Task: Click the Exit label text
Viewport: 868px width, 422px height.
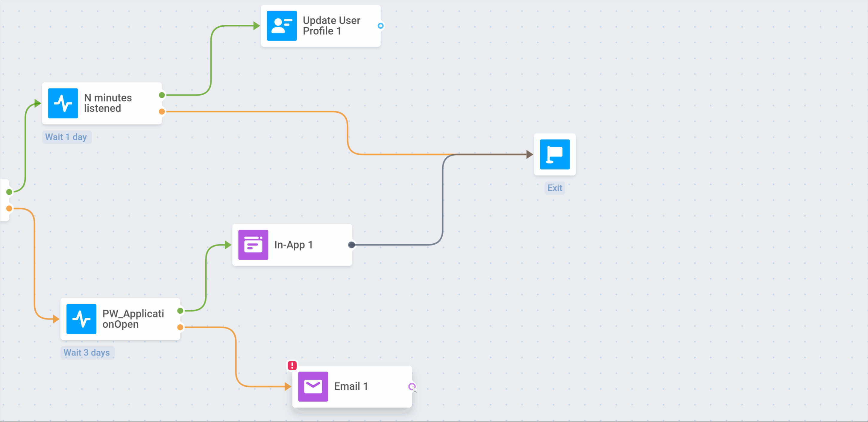Action: pyautogui.click(x=555, y=188)
